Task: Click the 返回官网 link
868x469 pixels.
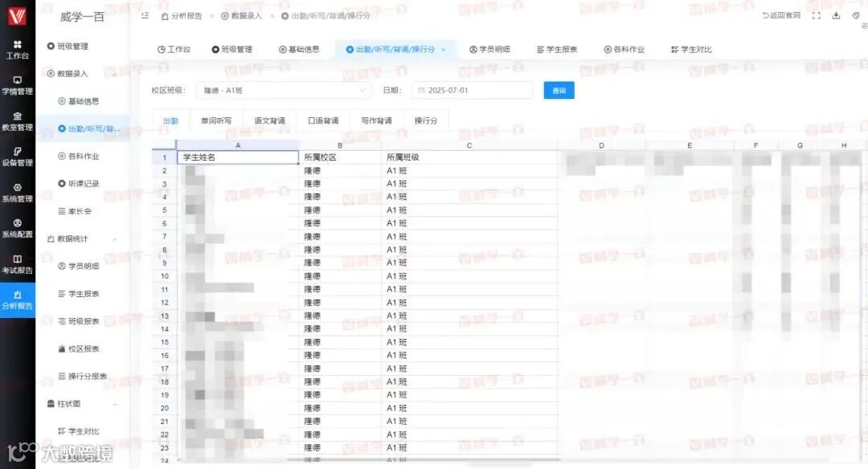Action: (x=781, y=15)
